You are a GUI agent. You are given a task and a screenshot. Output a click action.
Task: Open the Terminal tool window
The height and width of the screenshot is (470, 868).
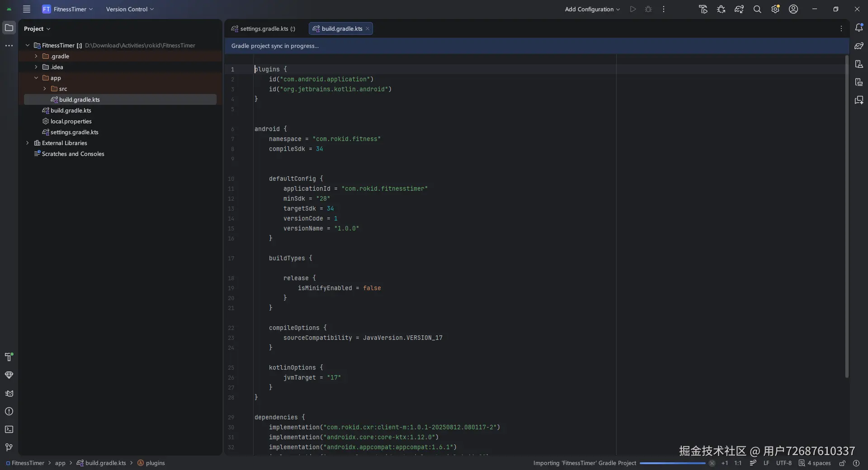(9, 429)
